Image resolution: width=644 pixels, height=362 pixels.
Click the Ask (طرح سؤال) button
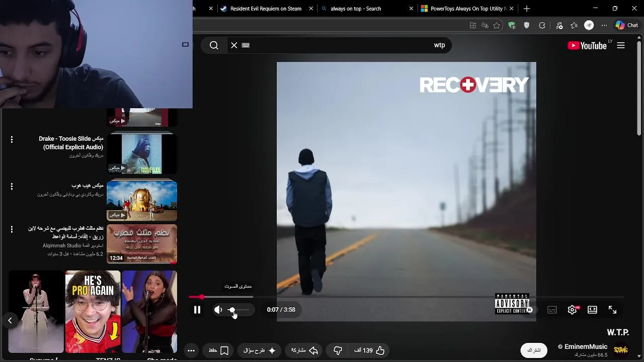click(x=259, y=350)
